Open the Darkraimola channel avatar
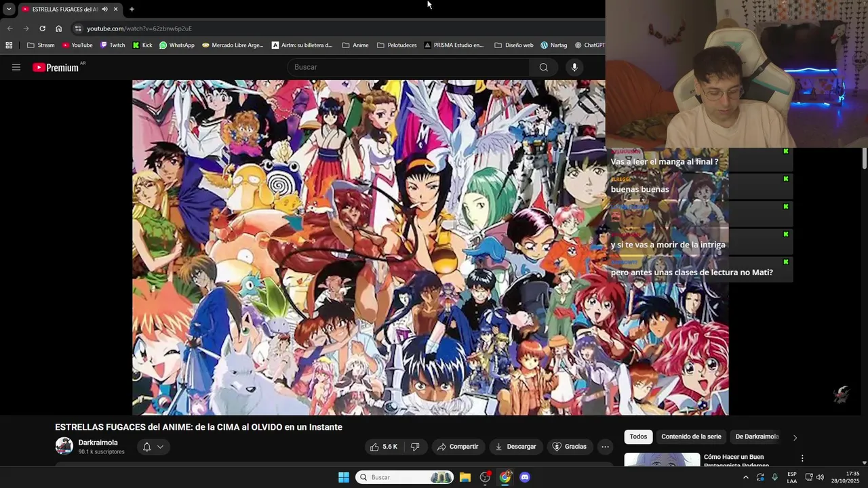Image resolution: width=868 pixels, height=488 pixels. 64,446
